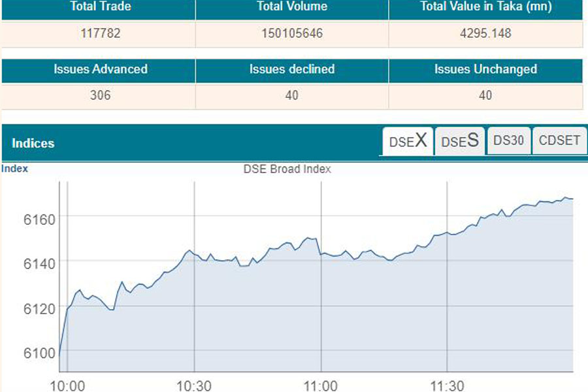Open the DSES index tab
This screenshot has height=392, width=588.
460,141
